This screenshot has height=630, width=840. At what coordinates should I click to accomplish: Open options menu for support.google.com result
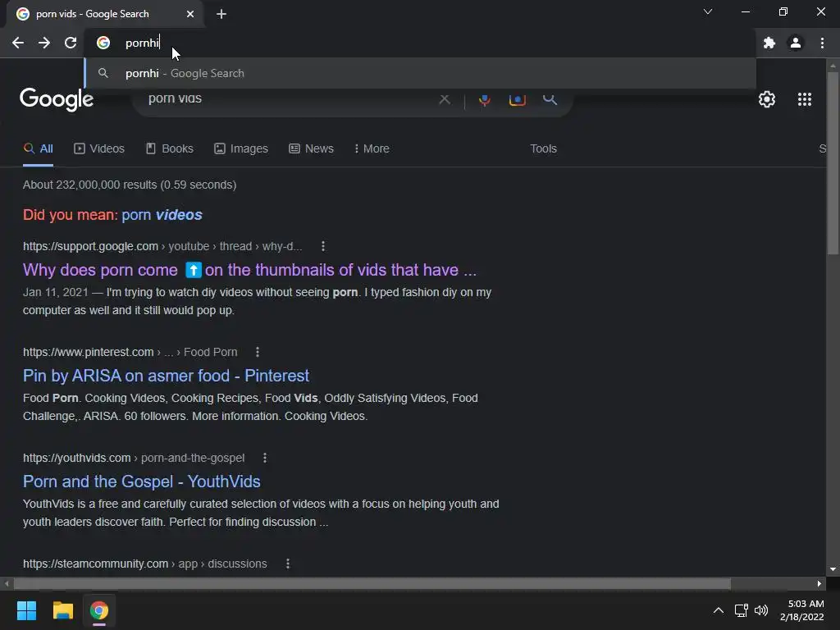coord(322,246)
